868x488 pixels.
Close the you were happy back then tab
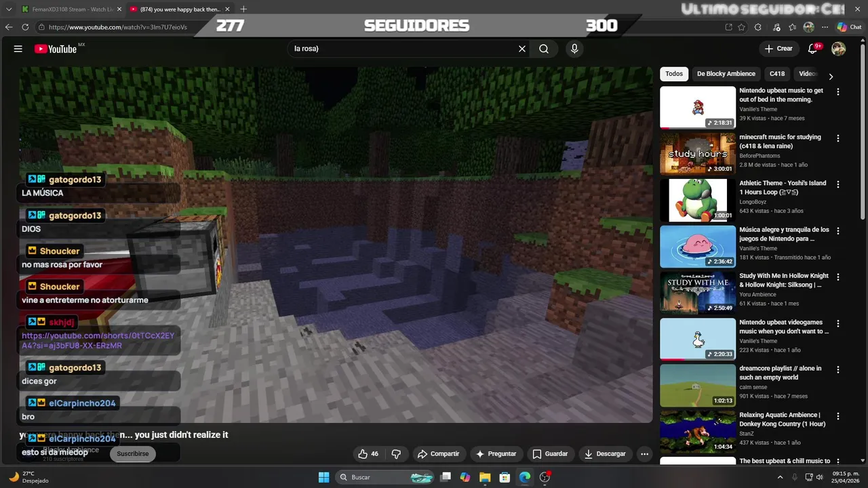pyautogui.click(x=228, y=9)
